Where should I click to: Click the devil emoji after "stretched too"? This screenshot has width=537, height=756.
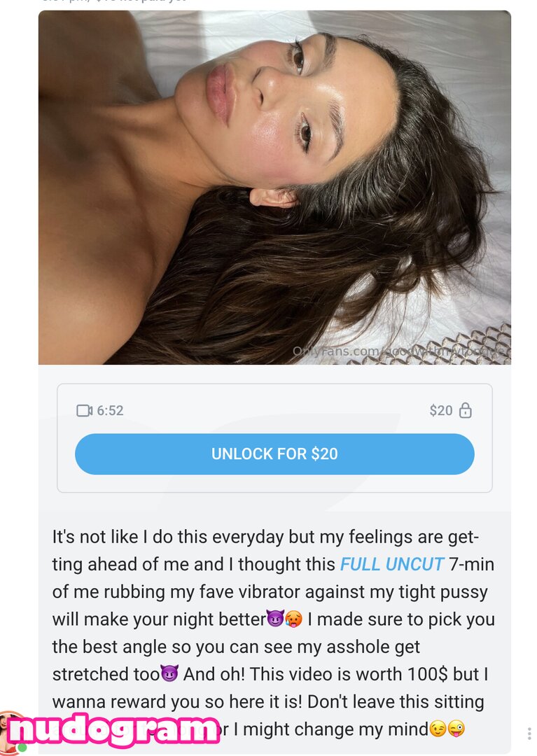point(169,674)
